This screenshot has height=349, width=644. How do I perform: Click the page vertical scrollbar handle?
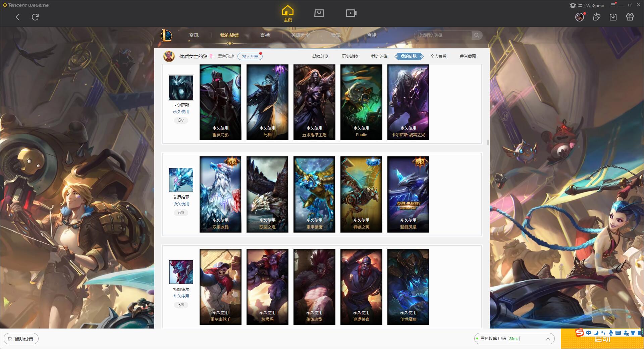pos(488,143)
